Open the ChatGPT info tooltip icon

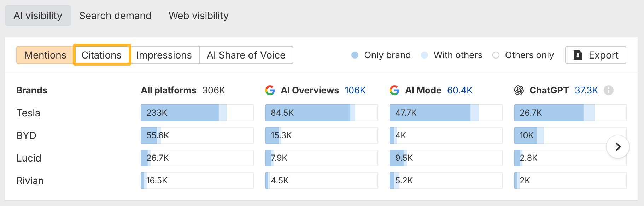click(608, 90)
